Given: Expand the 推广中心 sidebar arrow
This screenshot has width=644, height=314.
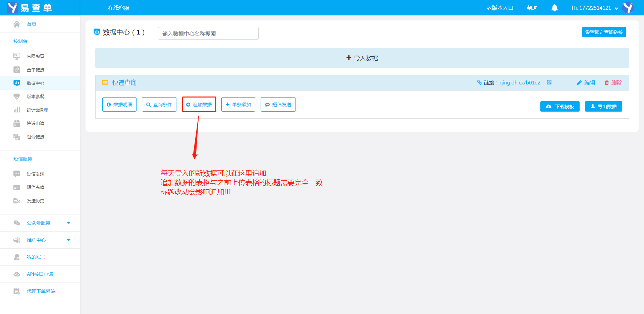Looking at the screenshot, I should pyautogui.click(x=68, y=240).
